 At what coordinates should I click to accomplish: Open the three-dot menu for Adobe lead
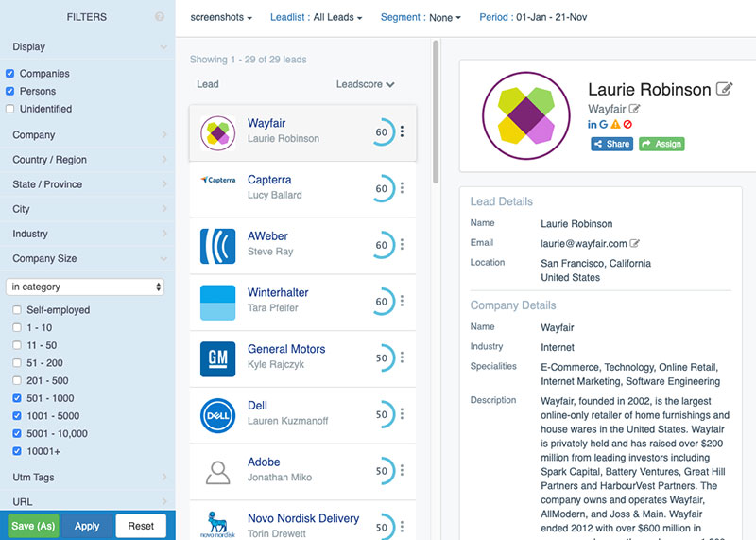coord(403,471)
